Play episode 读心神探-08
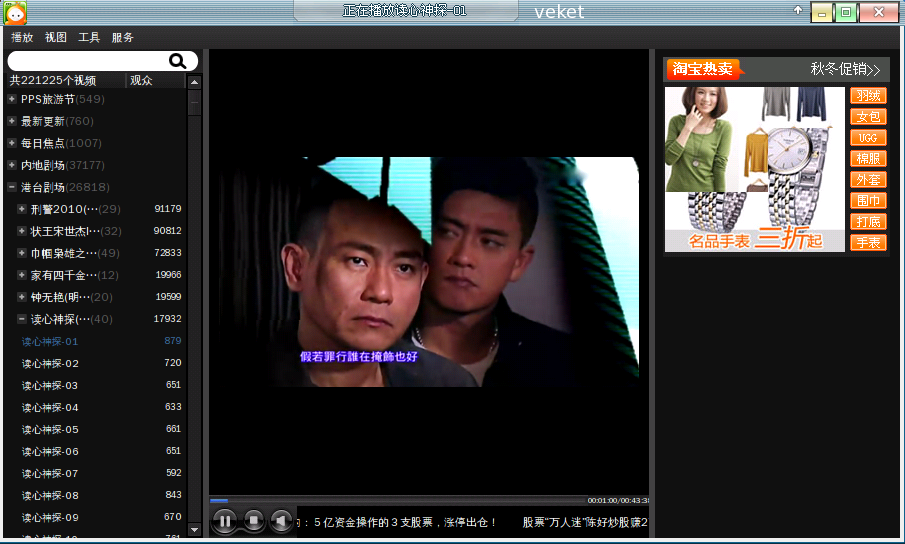 point(50,495)
